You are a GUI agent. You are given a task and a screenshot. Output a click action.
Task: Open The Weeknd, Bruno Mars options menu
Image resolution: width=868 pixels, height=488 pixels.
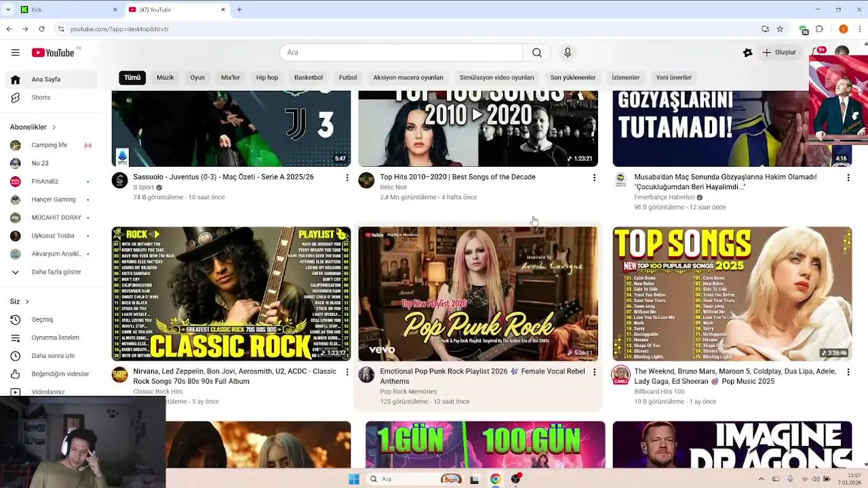[848, 372]
